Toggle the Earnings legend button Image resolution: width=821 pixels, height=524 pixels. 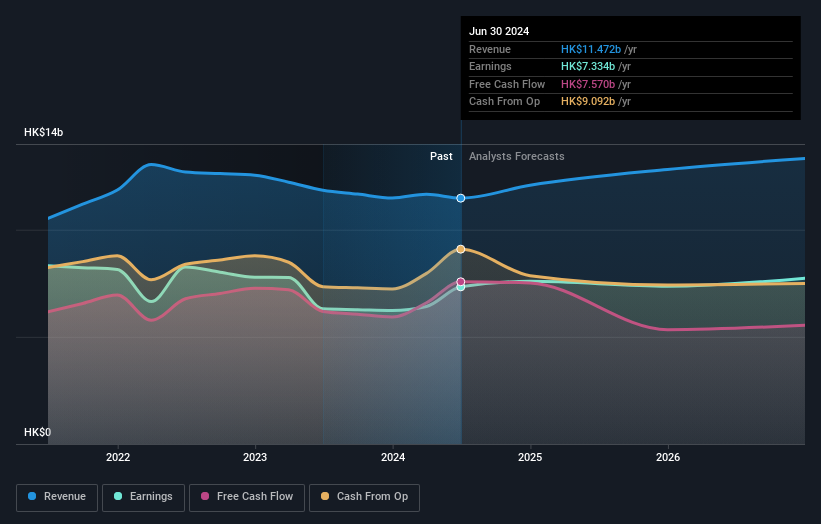pos(143,497)
